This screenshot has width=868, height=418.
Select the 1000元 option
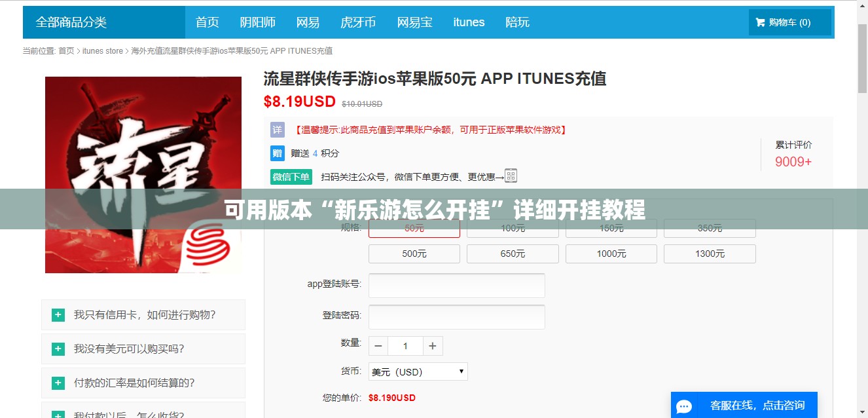pos(611,254)
